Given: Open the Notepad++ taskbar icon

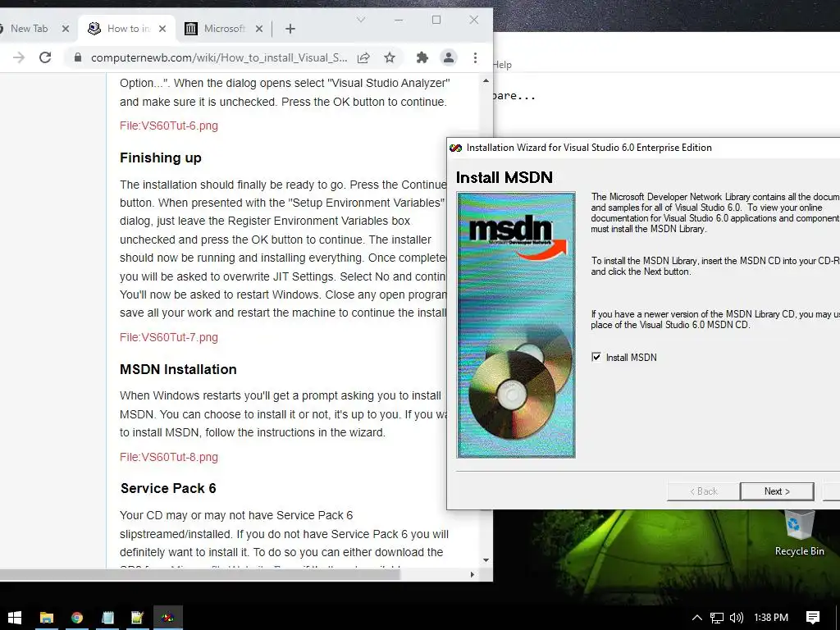Looking at the screenshot, I should [x=138, y=618].
